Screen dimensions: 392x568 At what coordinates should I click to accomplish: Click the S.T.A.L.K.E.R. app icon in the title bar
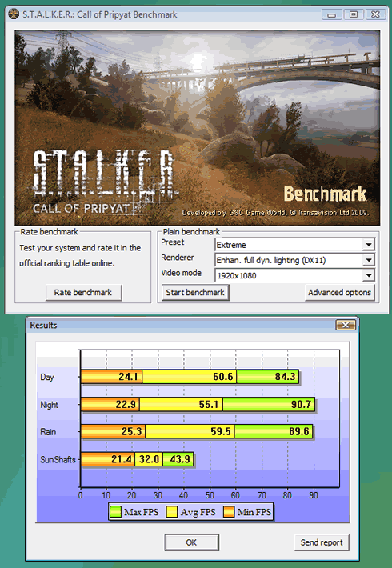(x=14, y=14)
